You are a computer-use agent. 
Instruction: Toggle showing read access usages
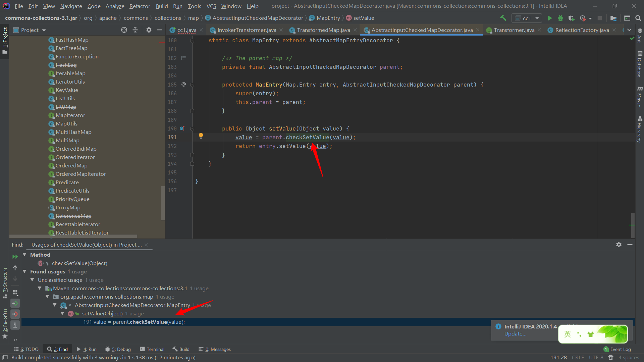pyautogui.click(x=15, y=303)
